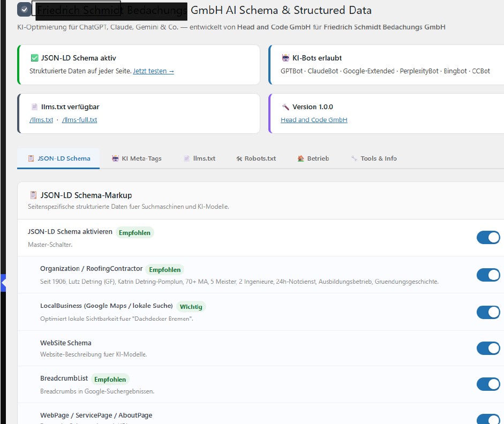Open the llms.txt tab
504x424 pixels.
(199, 158)
